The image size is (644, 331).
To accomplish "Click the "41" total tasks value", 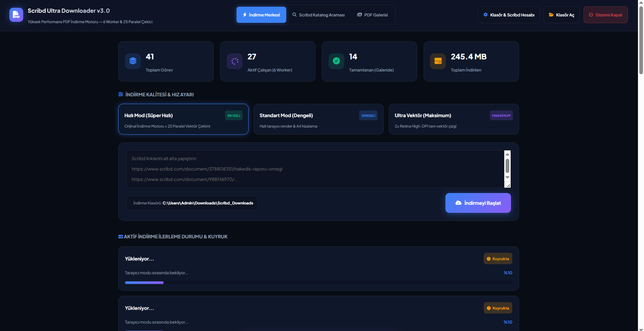I will tap(150, 57).
